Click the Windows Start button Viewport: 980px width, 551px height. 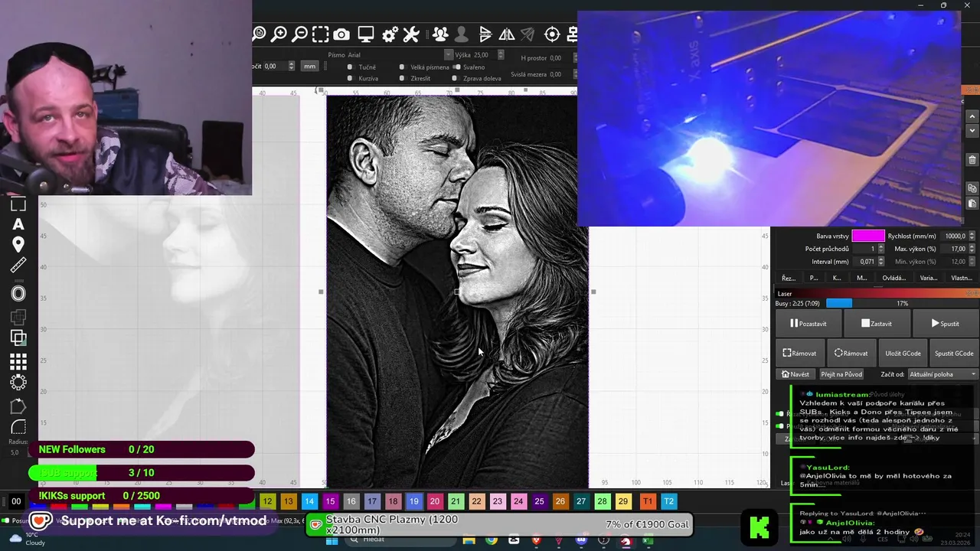(332, 541)
